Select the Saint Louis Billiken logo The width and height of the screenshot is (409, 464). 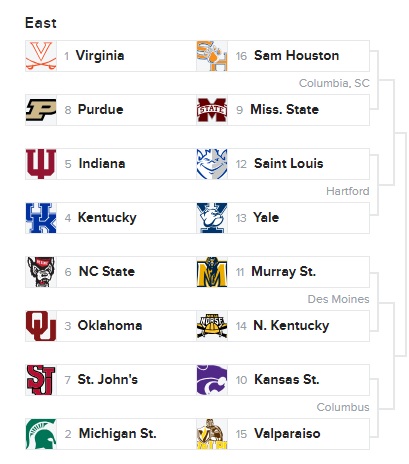[212, 164]
